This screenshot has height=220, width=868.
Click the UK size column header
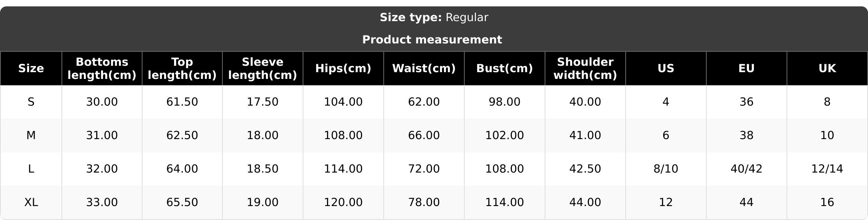(x=827, y=69)
